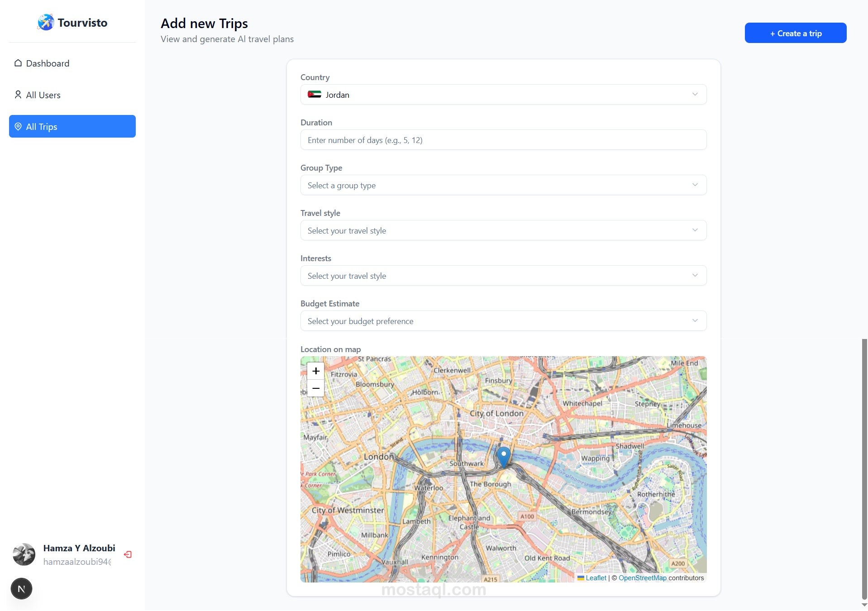The image size is (868, 611).
Task: Click the Jordan flag icon
Action: coord(315,95)
